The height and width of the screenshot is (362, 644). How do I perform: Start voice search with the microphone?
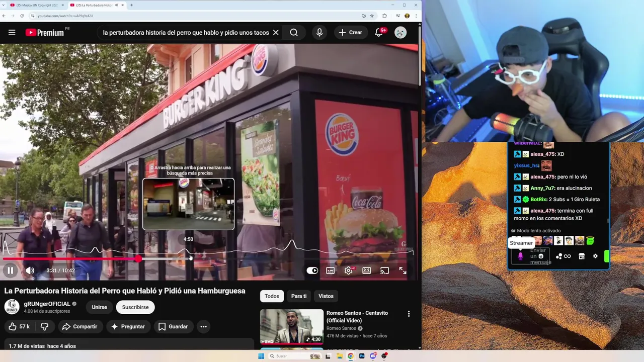coord(319,33)
